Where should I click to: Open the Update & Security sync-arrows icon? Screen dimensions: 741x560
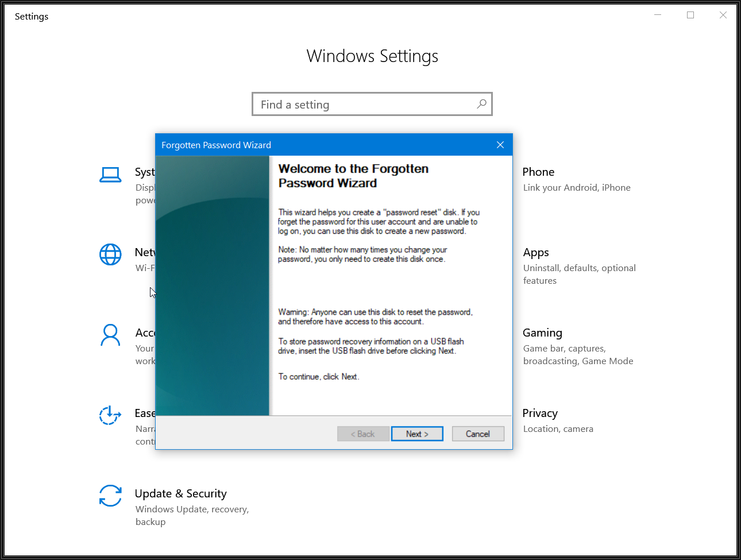[110, 496]
